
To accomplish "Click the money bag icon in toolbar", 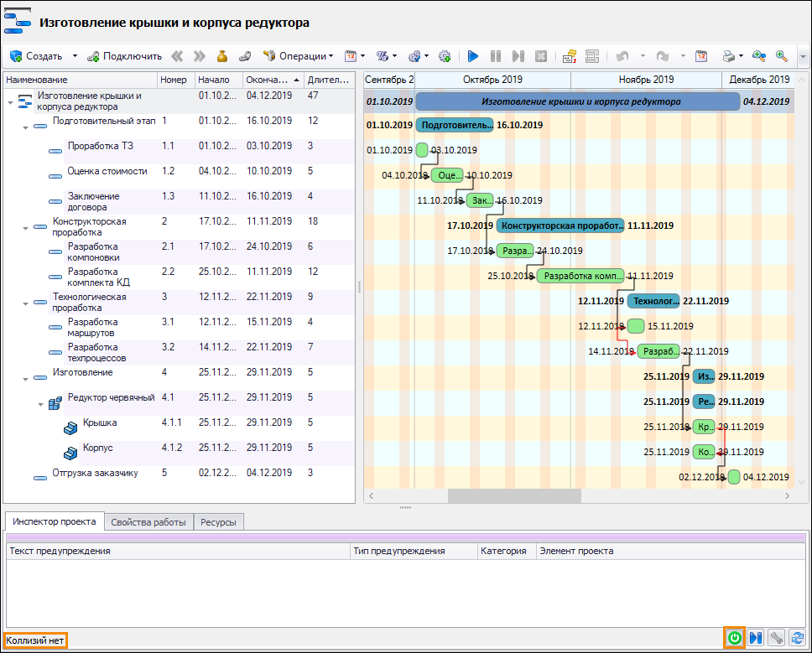I will click(x=222, y=56).
